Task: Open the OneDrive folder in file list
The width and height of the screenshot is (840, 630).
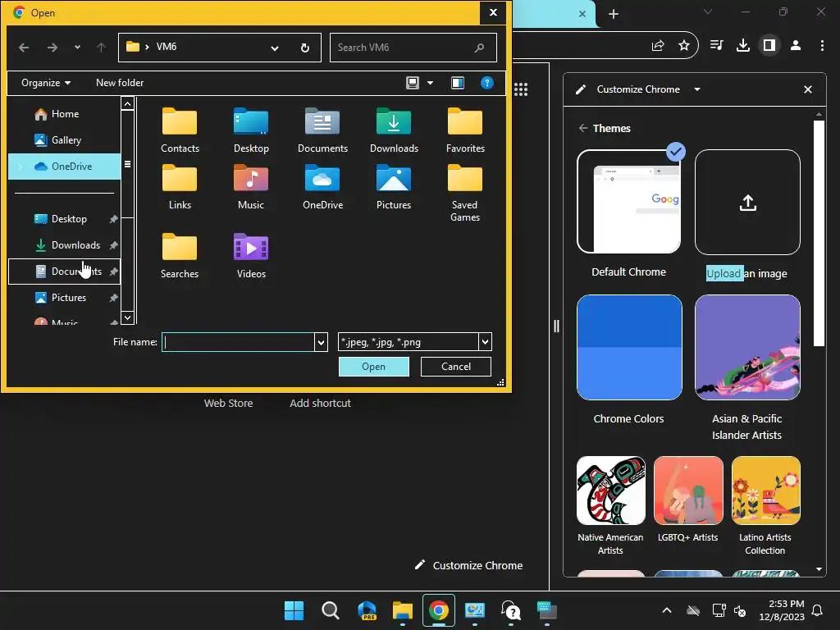Action: pos(322,188)
